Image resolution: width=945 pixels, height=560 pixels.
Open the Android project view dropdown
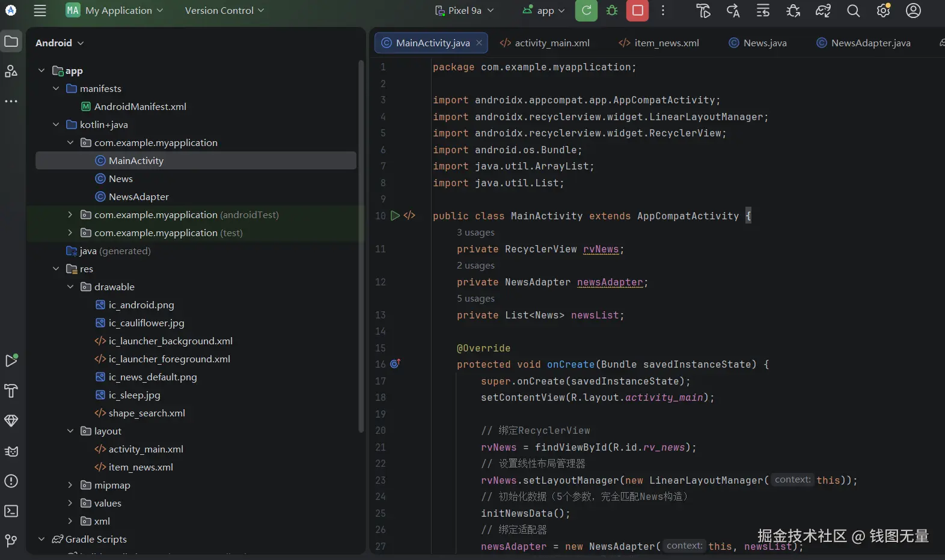click(60, 43)
